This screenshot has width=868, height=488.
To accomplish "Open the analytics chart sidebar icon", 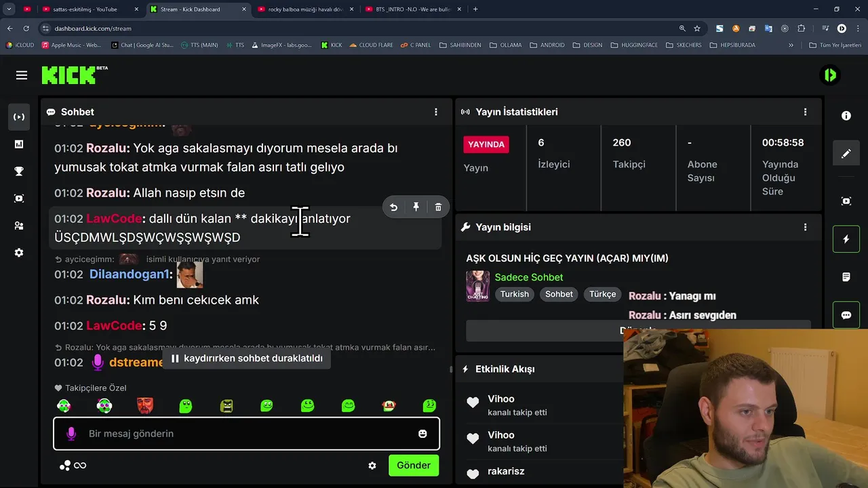I will click(19, 144).
